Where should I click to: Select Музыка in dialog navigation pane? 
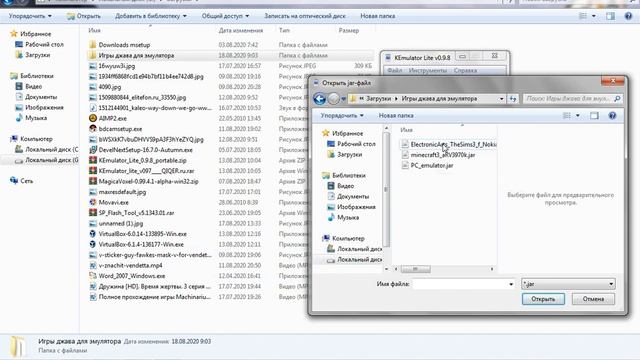[343, 218]
